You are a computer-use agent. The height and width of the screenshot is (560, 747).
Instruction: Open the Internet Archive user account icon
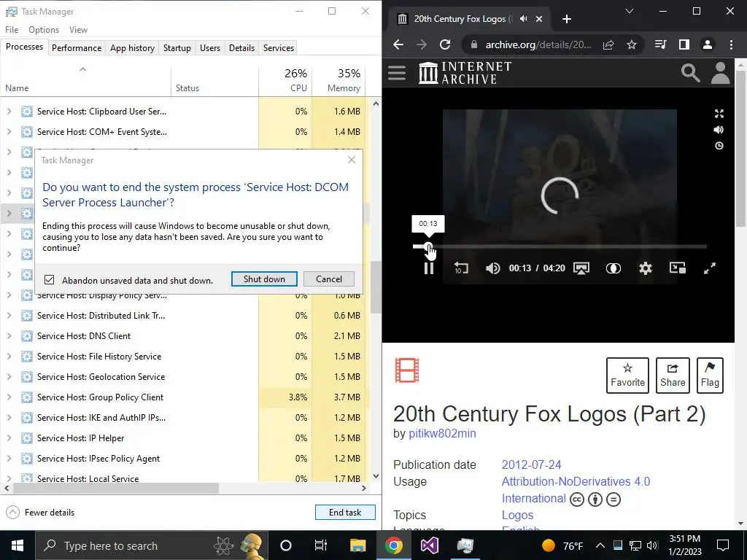[720, 73]
